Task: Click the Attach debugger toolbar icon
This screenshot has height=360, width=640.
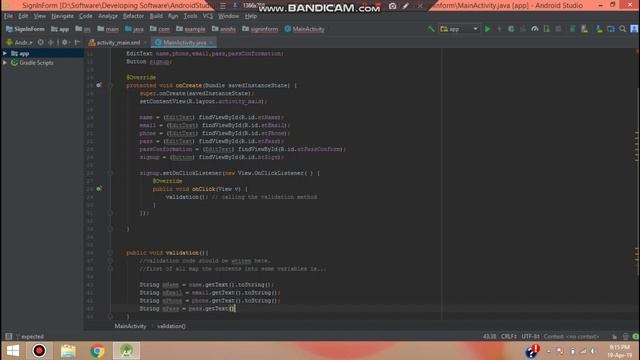Action: click(547, 29)
